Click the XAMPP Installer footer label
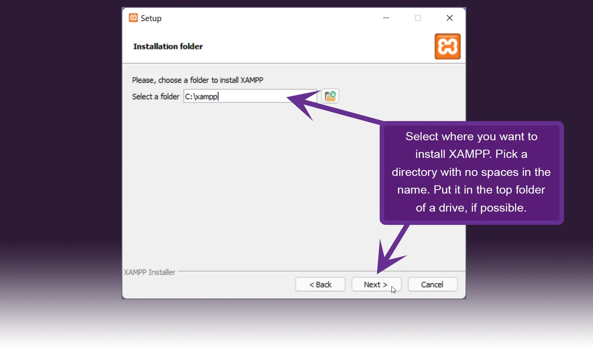 (x=149, y=272)
